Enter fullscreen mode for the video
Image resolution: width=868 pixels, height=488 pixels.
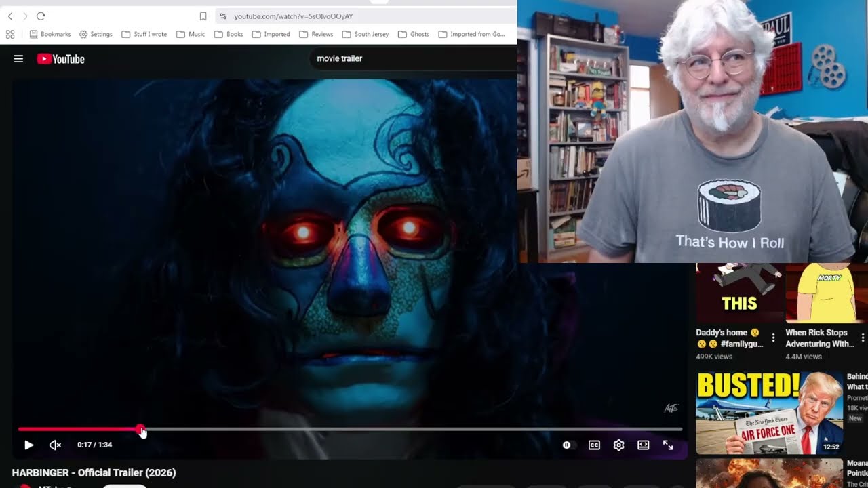coord(668,445)
